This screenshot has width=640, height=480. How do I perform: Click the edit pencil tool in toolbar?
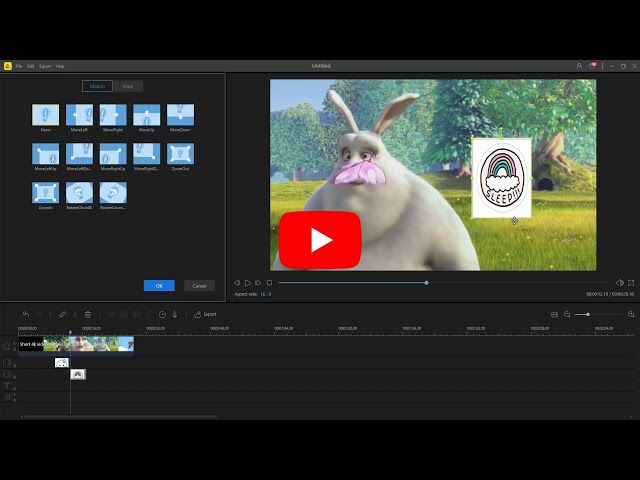62,314
